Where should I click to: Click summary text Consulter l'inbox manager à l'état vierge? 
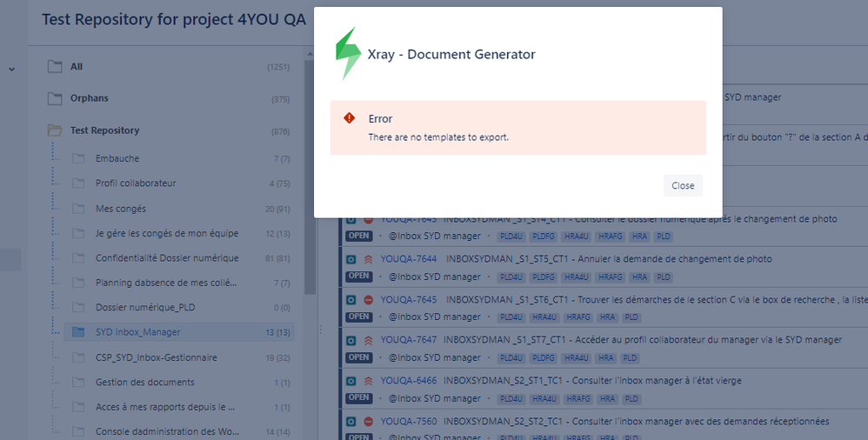pyautogui.click(x=657, y=381)
